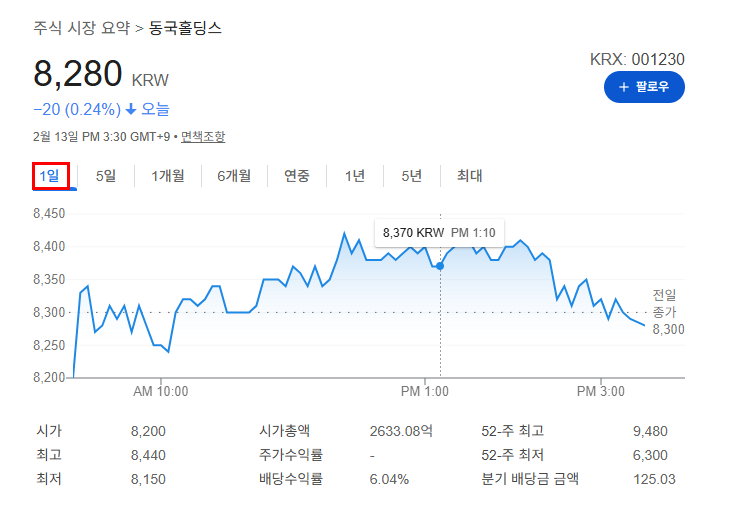Click the 동국홀딩스 breadcrumb title

(185, 28)
